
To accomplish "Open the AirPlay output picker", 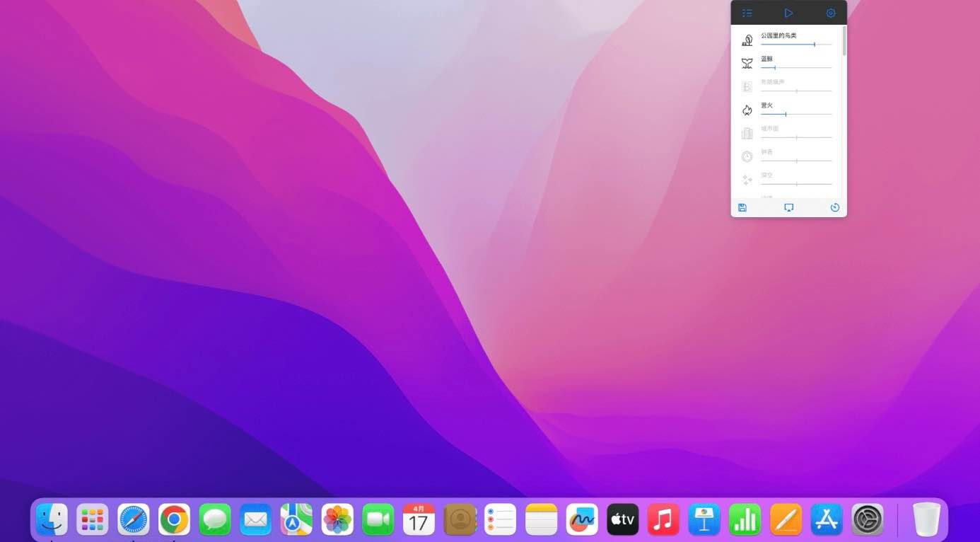I will click(788, 207).
